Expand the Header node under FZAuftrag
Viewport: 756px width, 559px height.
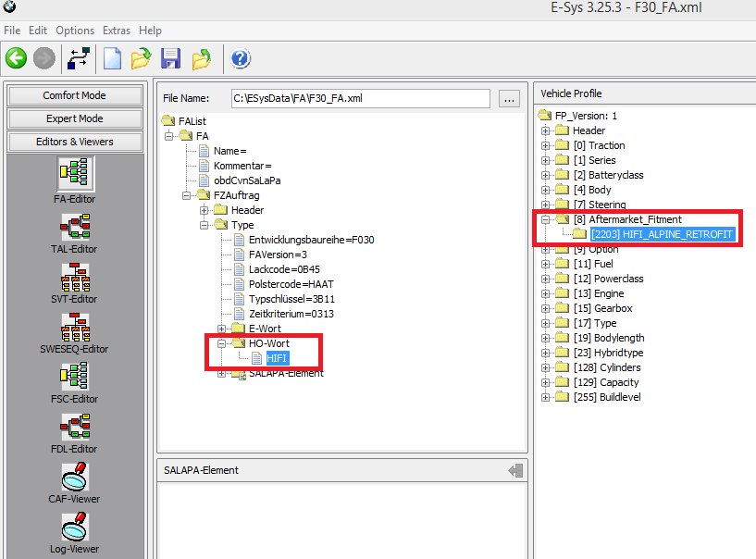tap(204, 210)
